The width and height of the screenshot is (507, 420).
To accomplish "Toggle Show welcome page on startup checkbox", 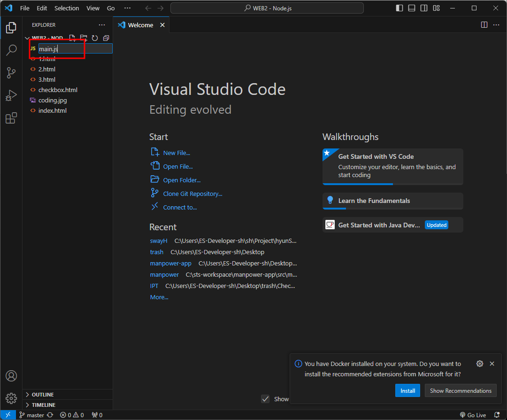I will (265, 399).
